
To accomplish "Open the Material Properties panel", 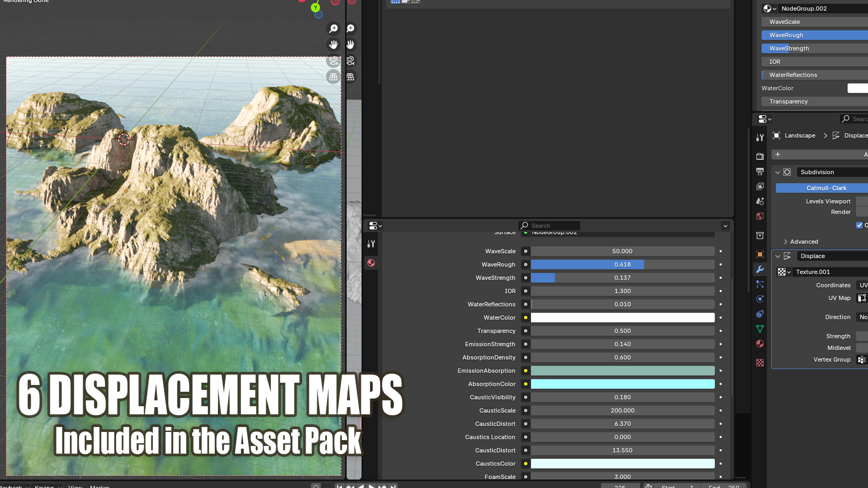I will 759,343.
